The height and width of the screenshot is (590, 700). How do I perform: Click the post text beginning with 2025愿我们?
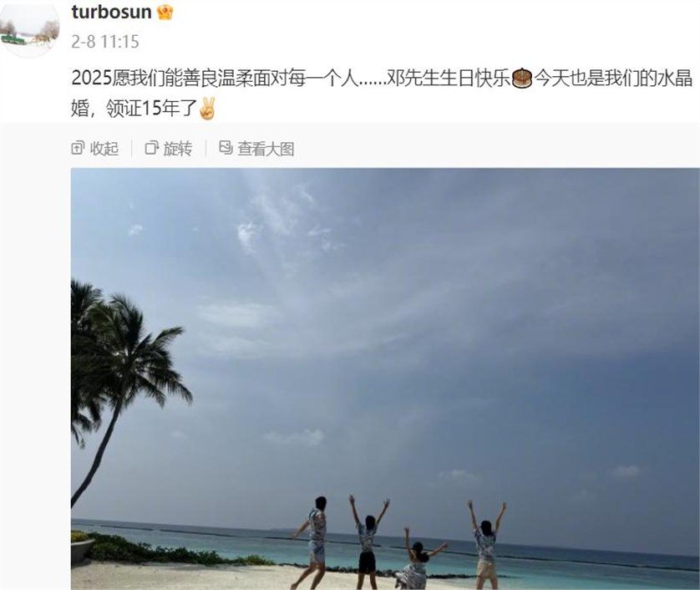pos(382,93)
